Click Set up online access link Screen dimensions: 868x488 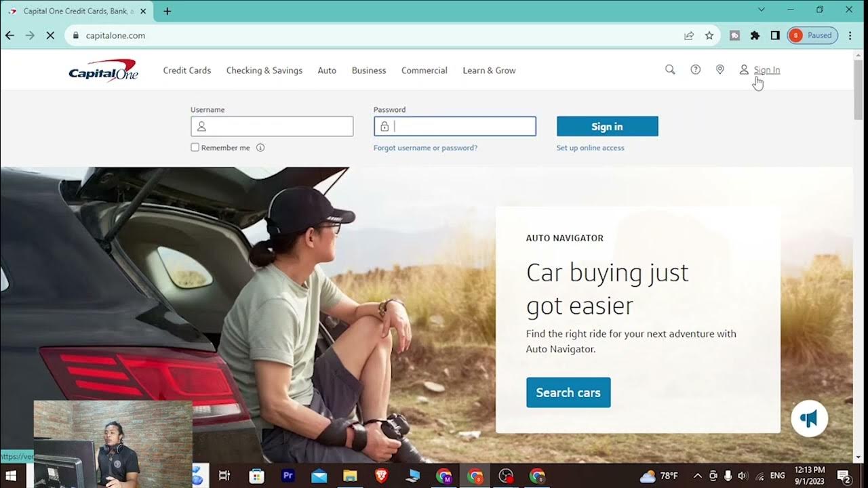coord(591,148)
